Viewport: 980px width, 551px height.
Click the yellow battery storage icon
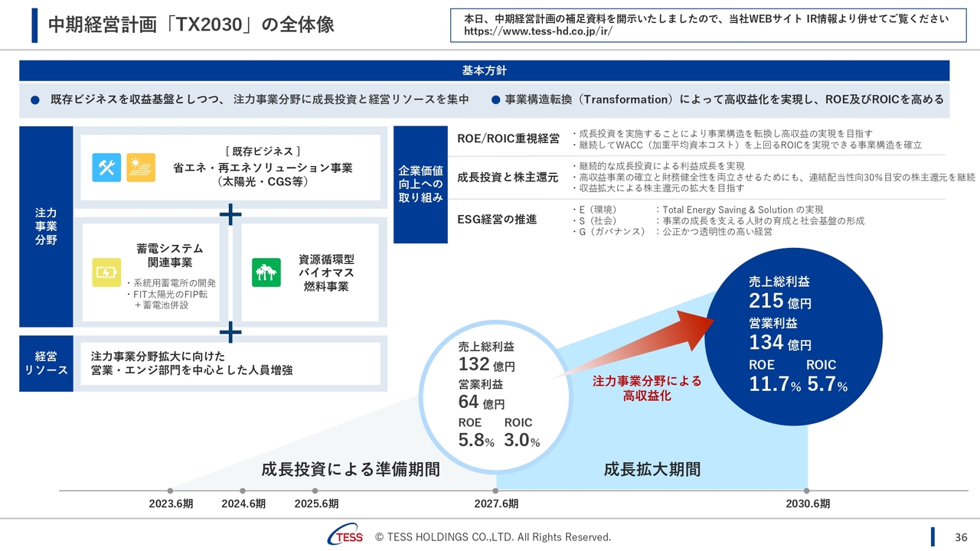tap(106, 272)
